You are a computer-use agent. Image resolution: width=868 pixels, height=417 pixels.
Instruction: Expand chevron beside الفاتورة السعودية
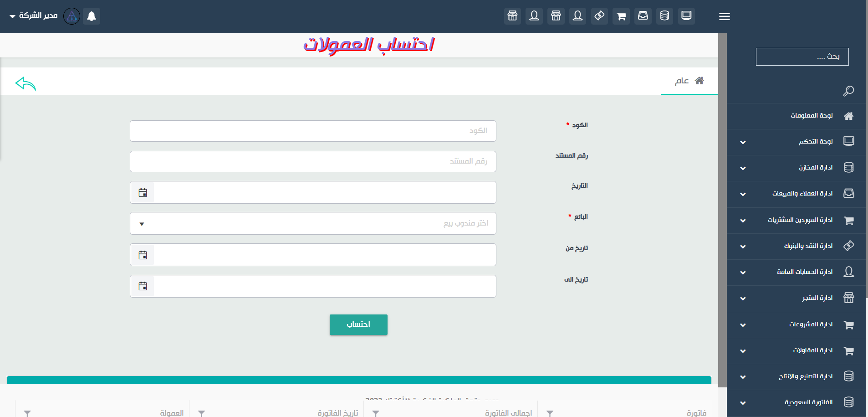(x=743, y=403)
